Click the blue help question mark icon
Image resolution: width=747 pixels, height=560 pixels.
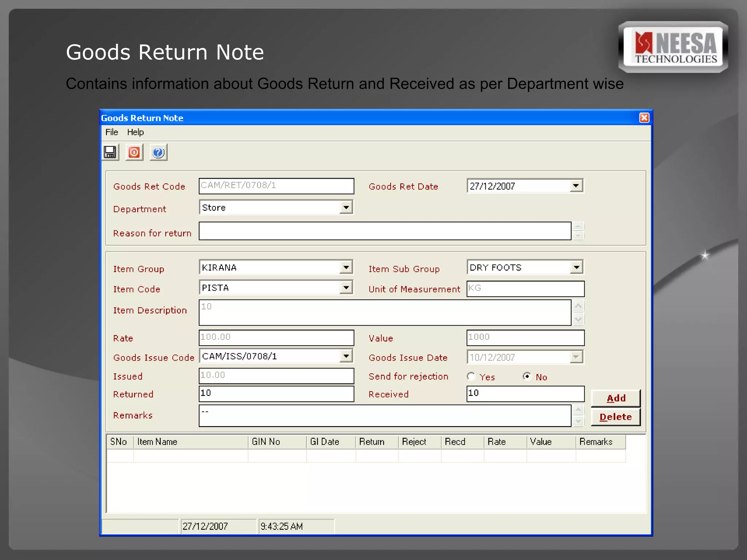pyautogui.click(x=158, y=152)
